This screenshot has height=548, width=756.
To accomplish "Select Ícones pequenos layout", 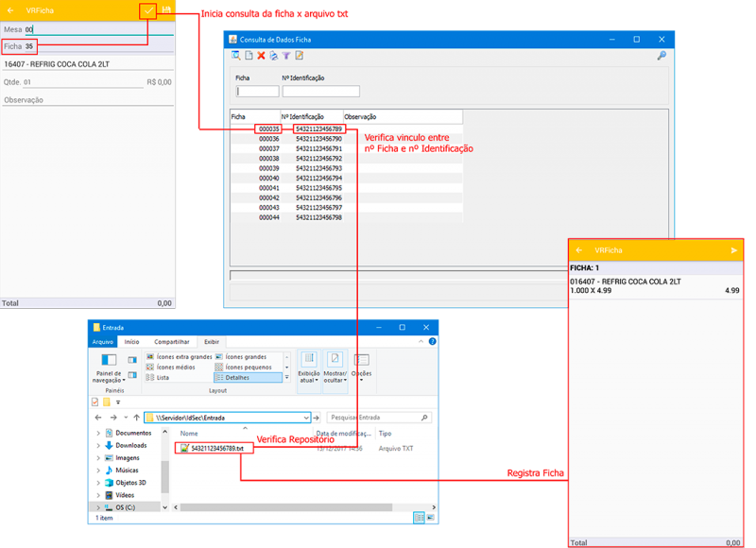I will click(244, 368).
